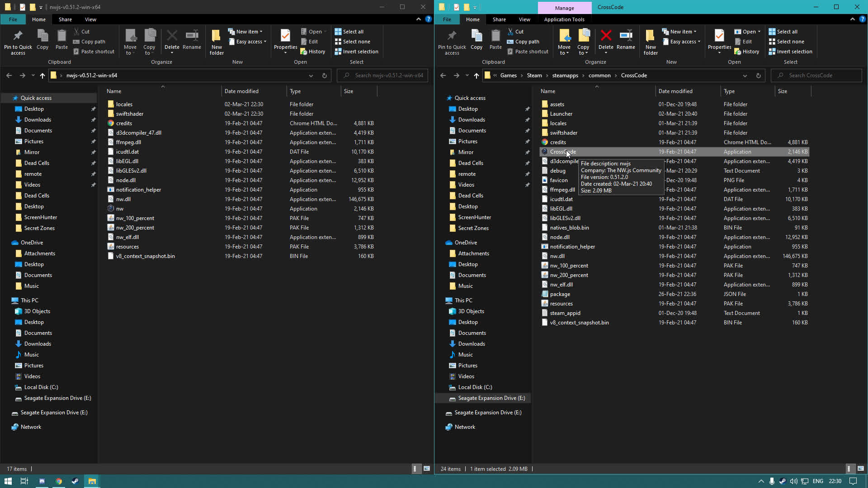The width and height of the screenshot is (868, 488).
Task: Paste clipboard contents into nwjs folder
Action: click(61, 41)
